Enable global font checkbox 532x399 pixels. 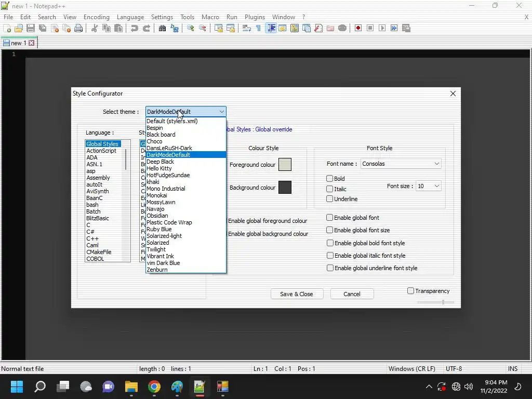pos(329,218)
